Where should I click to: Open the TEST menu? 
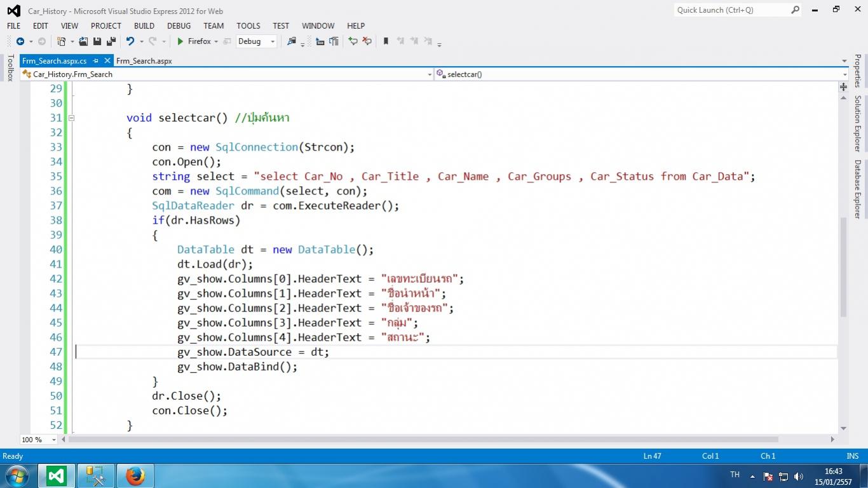click(x=281, y=26)
